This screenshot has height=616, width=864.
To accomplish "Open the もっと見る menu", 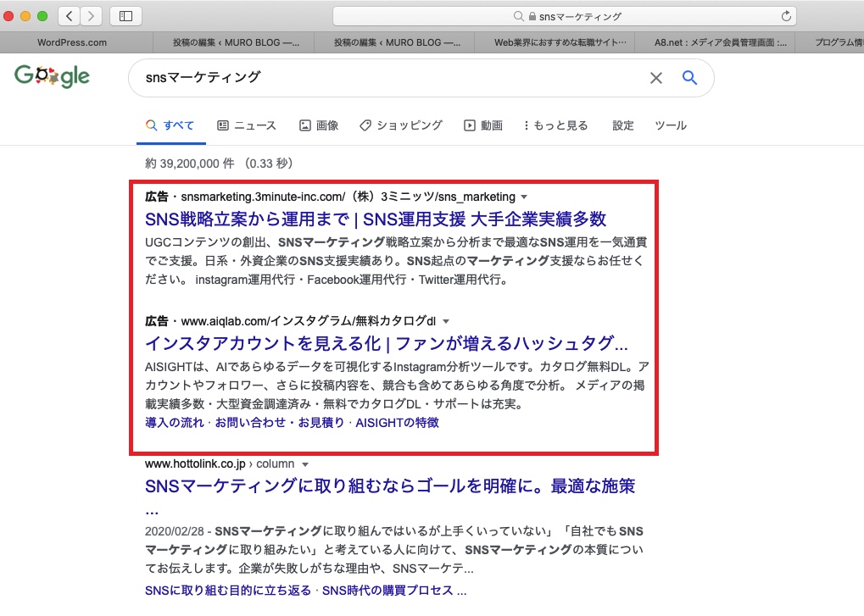I will click(555, 125).
